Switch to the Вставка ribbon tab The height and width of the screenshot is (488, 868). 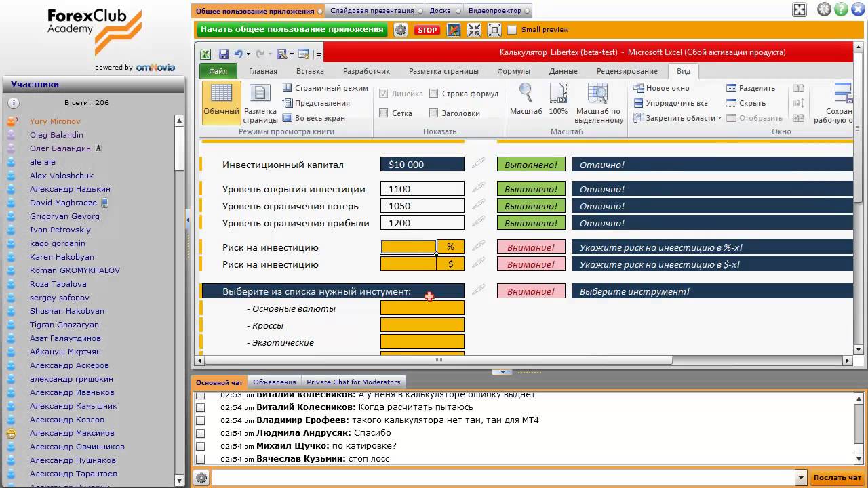pyautogui.click(x=311, y=71)
